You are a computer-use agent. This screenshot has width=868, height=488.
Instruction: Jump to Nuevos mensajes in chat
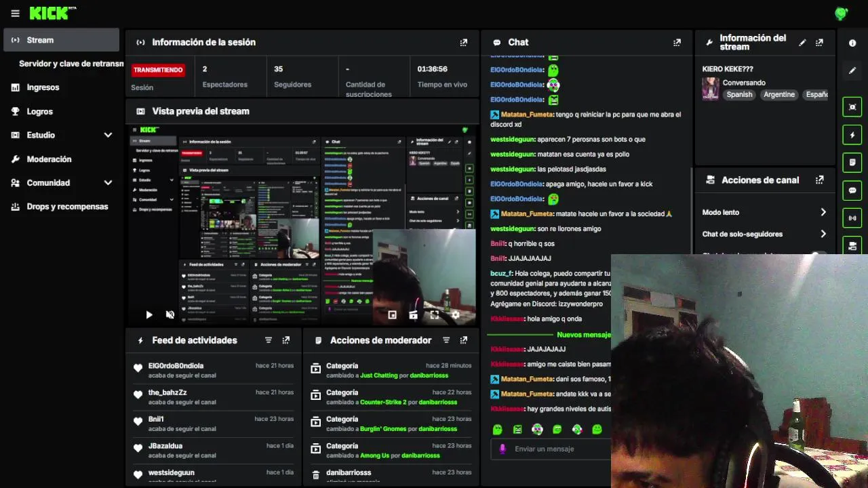coord(583,335)
